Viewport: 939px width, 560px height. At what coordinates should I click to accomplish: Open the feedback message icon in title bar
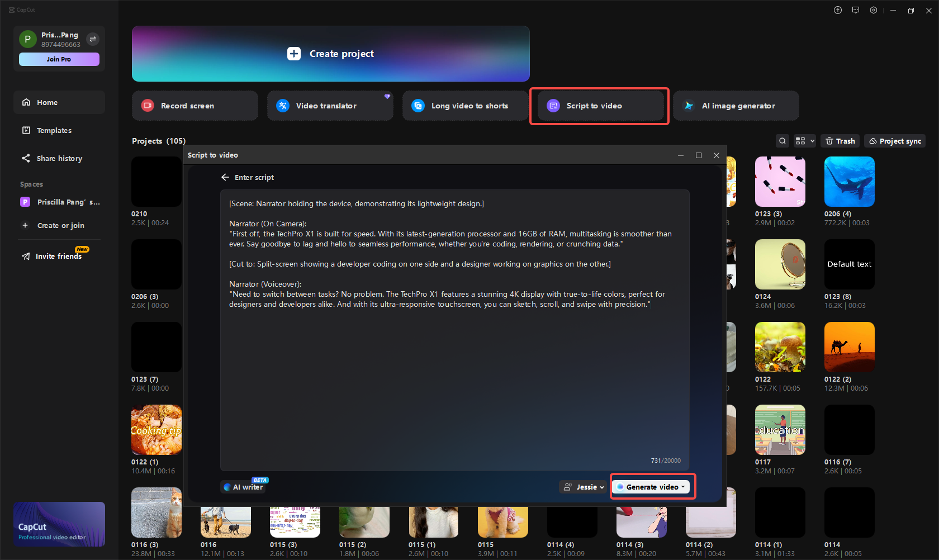[856, 10]
